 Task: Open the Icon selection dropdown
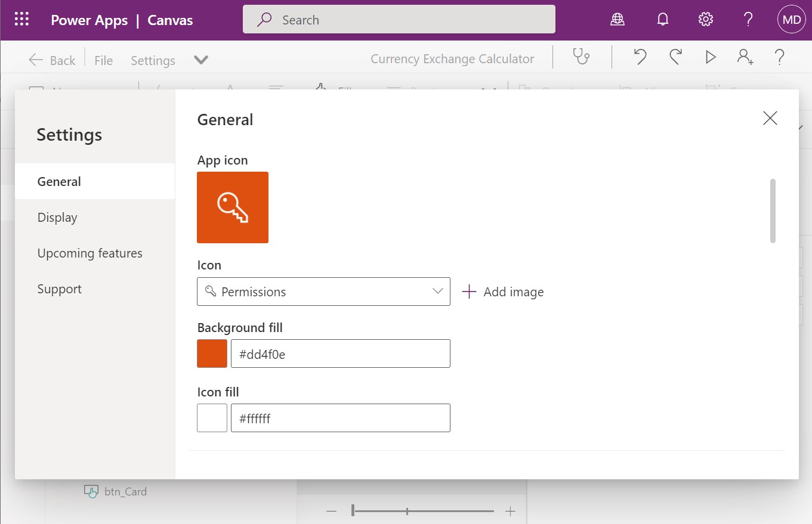323,292
